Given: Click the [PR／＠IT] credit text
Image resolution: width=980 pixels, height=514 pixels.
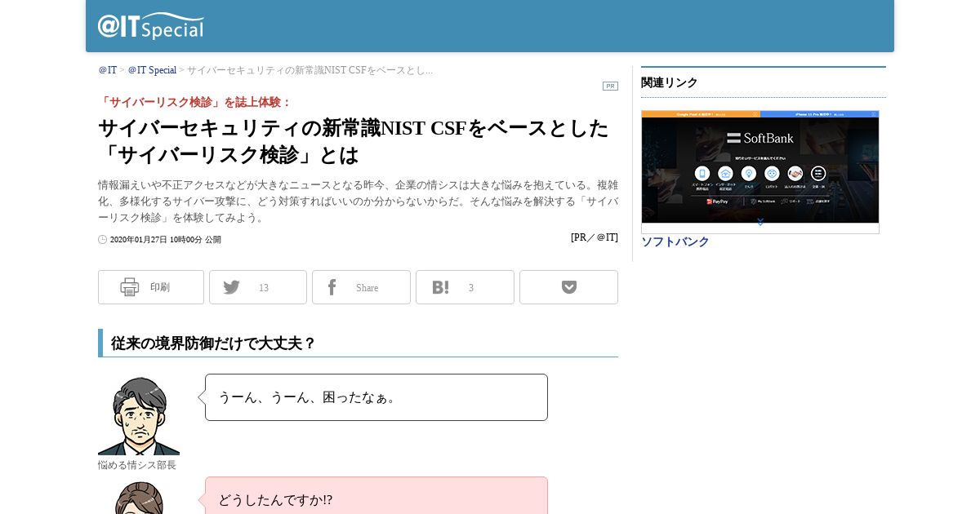Looking at the screenshot, I should 595,237.
